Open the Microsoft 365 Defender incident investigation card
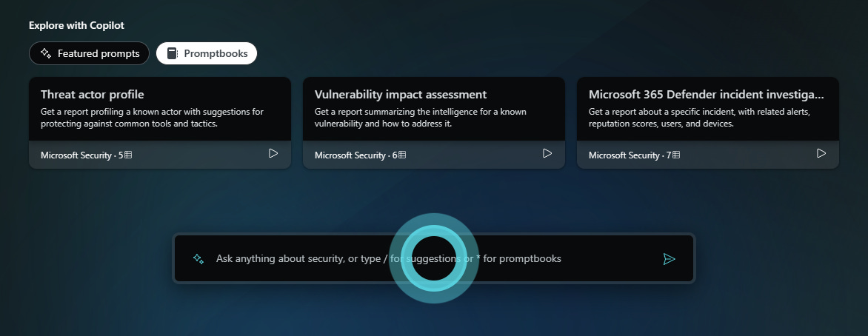This screenshot has height=336, width=868. click(708, 123)
